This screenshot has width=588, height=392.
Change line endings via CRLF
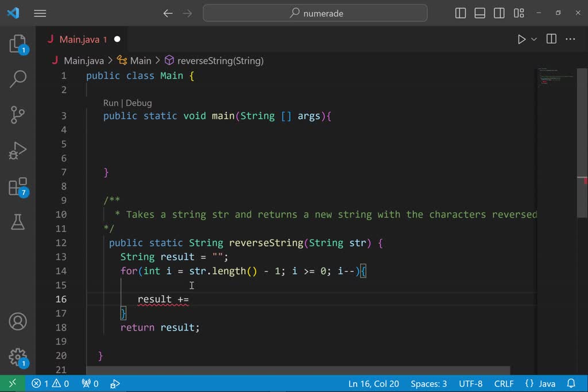click(504, 383)
